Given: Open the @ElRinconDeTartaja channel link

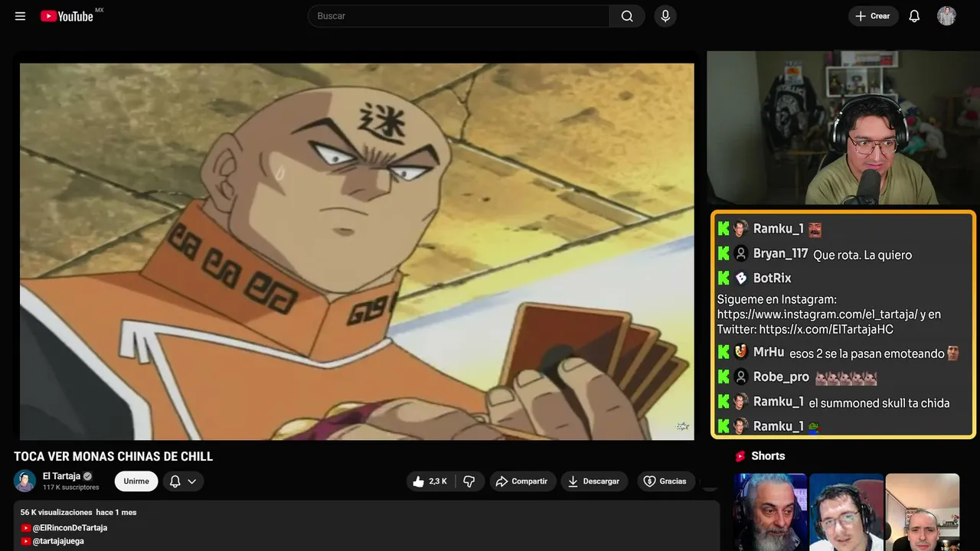Looking at the screenshot, I should pyautogui.click(x=70, y=528).
